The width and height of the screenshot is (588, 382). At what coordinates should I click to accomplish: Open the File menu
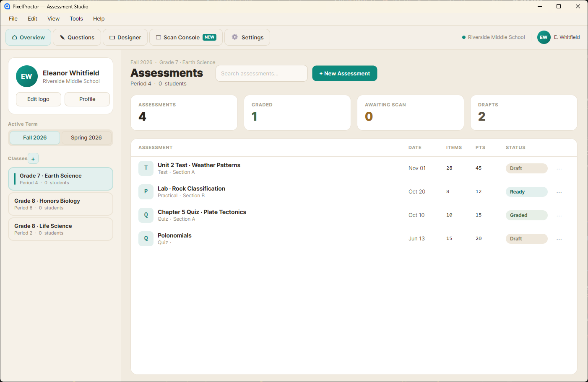click(x=13, y=18)
